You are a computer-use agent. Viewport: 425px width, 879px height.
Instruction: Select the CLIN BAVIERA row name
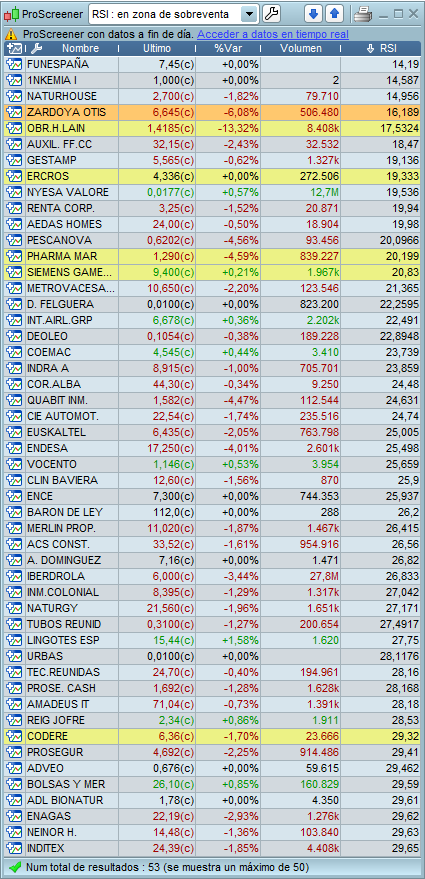click(62, 480)
